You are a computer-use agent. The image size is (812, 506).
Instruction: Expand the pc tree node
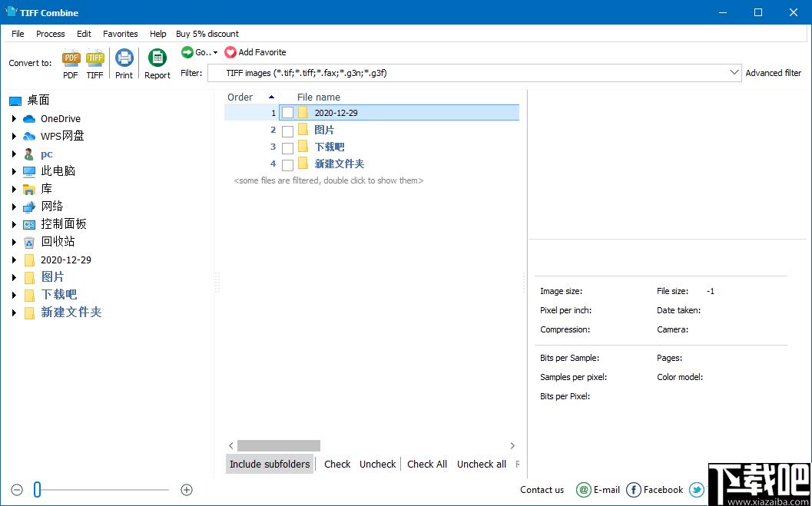(x=14, y=154)
